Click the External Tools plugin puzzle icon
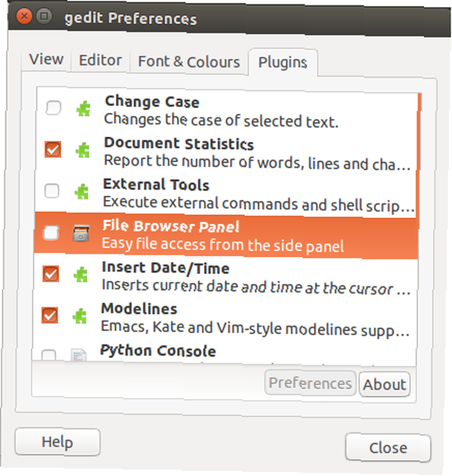 coord(82,192)
